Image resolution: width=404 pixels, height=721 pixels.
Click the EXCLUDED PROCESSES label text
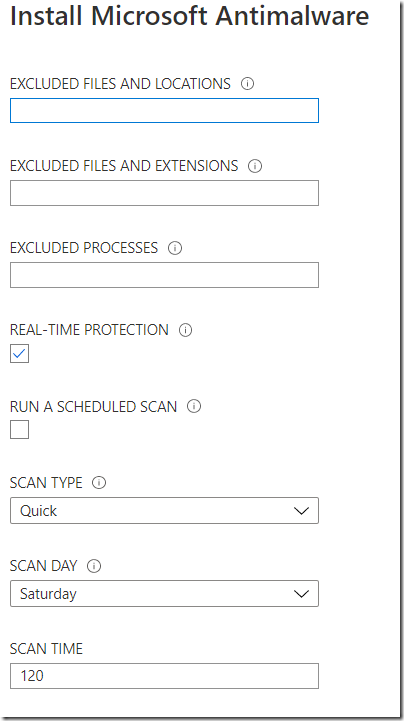tap(84, 248)
